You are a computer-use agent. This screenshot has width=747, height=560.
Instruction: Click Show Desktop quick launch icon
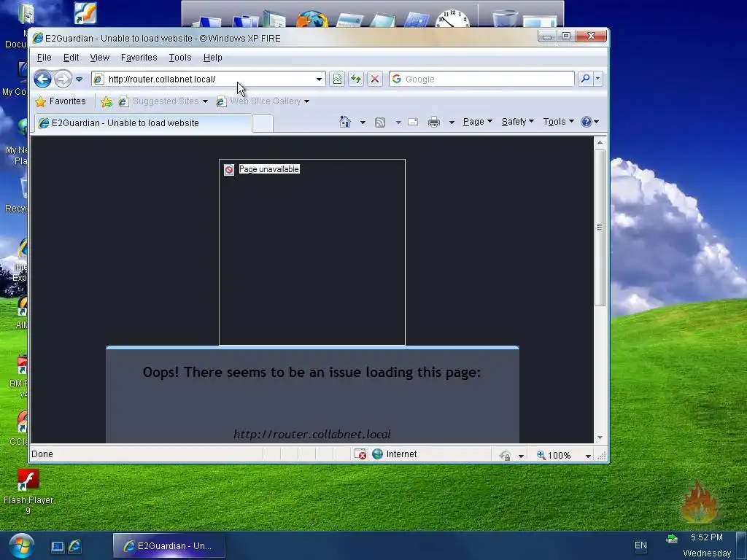(x=58, y=547)
